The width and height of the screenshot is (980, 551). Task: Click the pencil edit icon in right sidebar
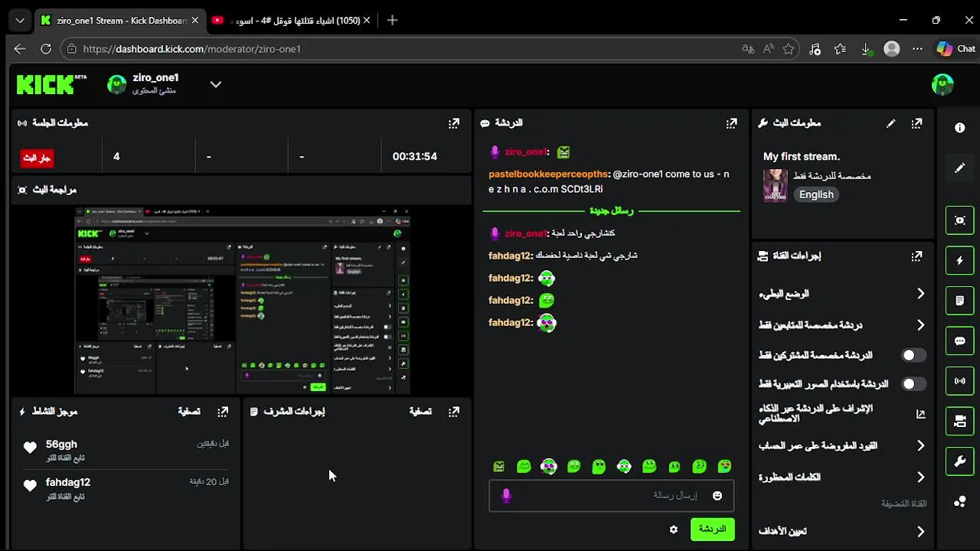point(960,168)
